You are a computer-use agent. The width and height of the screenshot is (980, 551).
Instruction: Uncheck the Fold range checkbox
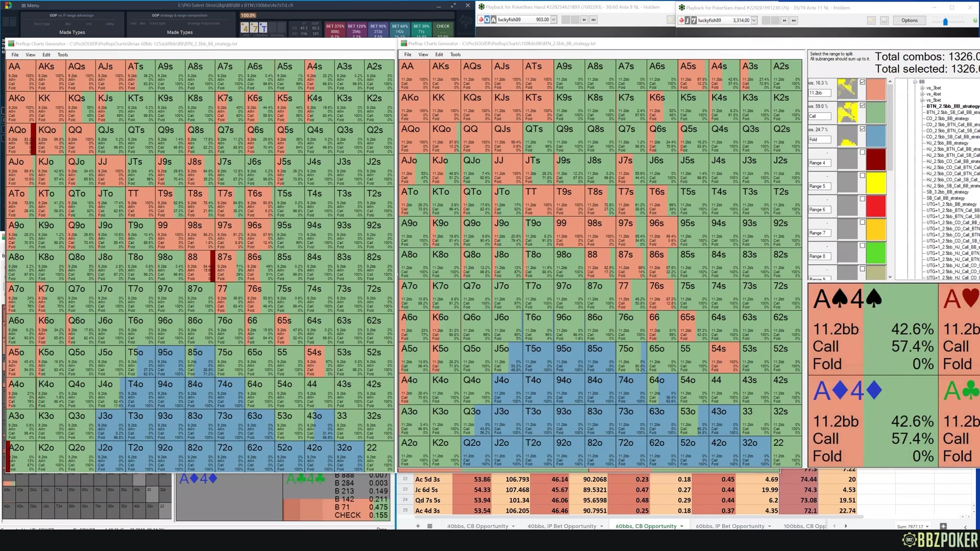(862, 129)
